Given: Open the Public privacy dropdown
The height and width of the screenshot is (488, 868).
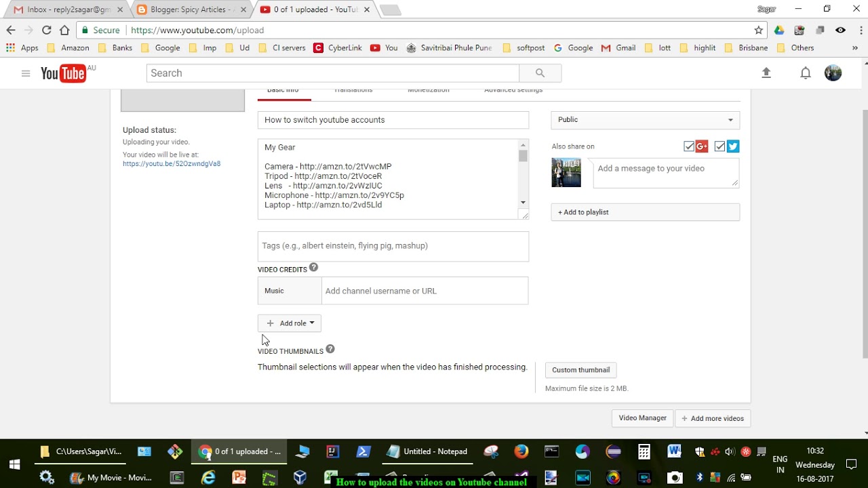Looking at the screenshot, I should (x=645, y=120).
